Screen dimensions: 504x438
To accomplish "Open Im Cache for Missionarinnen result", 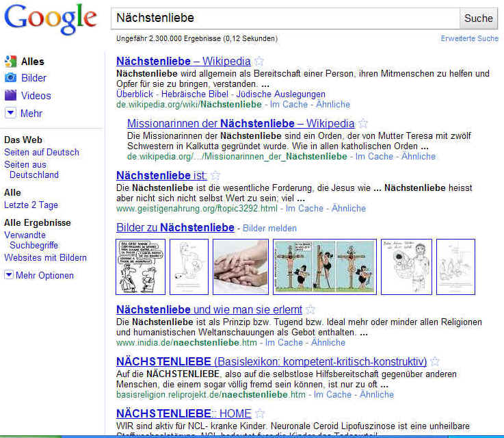I will pos(374,156).
